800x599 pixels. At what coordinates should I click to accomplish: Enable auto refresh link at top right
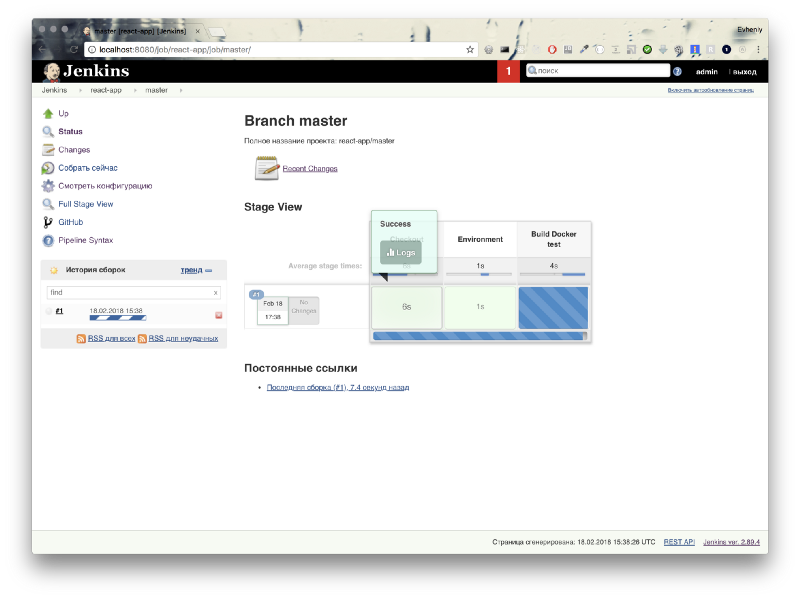pos(710,90)
